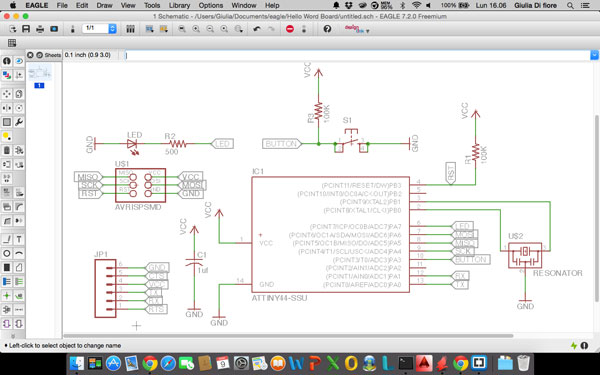Open the Draw menu

click(104, 5)
